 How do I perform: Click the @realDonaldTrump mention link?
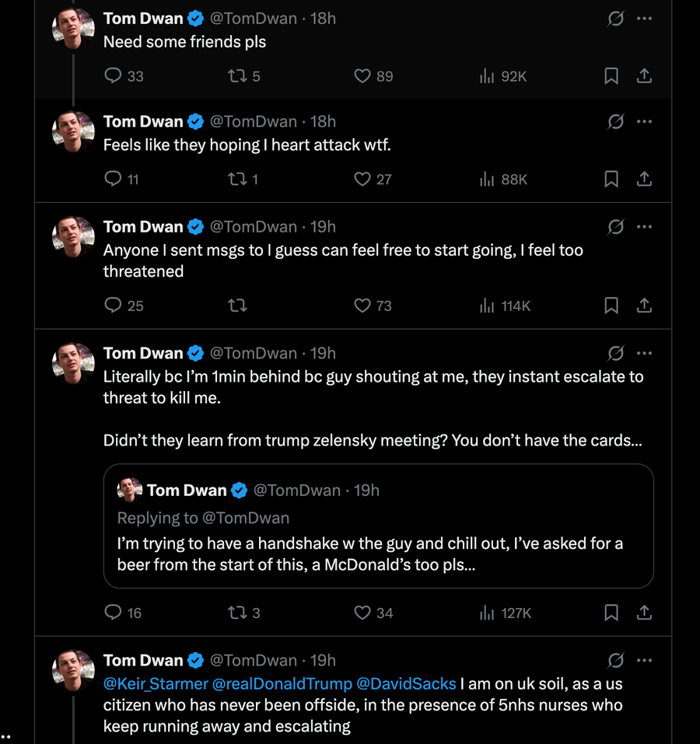click(x=282, y=683)
